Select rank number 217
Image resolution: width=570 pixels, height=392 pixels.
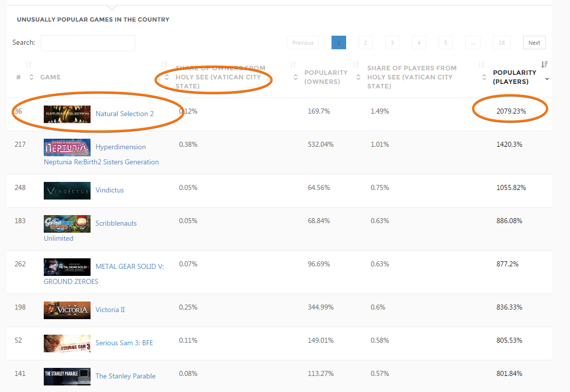(20, 144)
